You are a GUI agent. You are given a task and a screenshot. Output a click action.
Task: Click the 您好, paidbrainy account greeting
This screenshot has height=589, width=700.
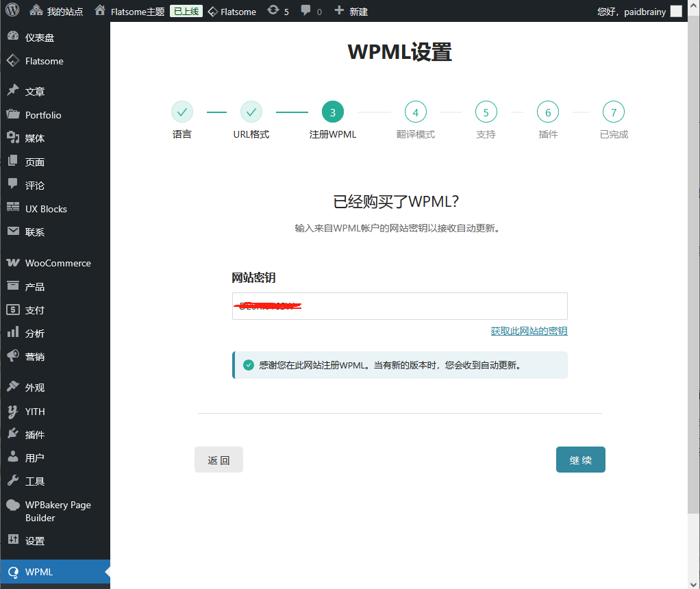pyautogui.click(x=632, y=12)
